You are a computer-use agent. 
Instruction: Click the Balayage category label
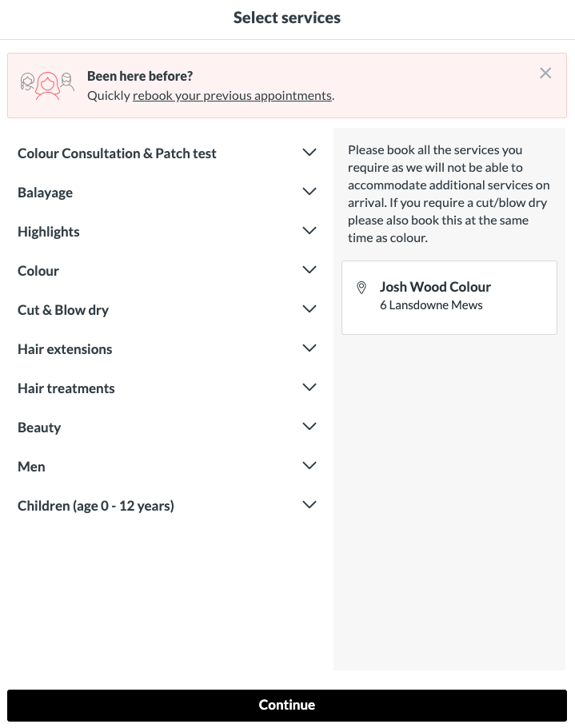tap(46, 193)
